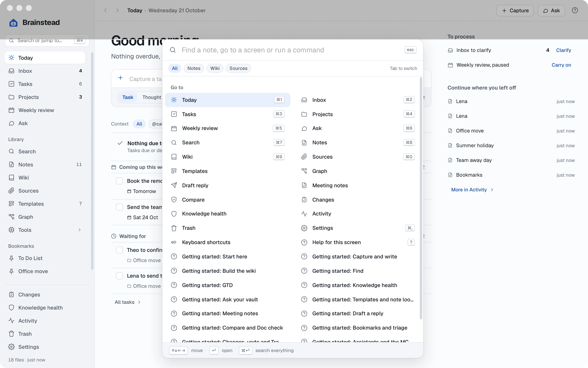Click the Brainstead logo icon

(x=13, y=23)
